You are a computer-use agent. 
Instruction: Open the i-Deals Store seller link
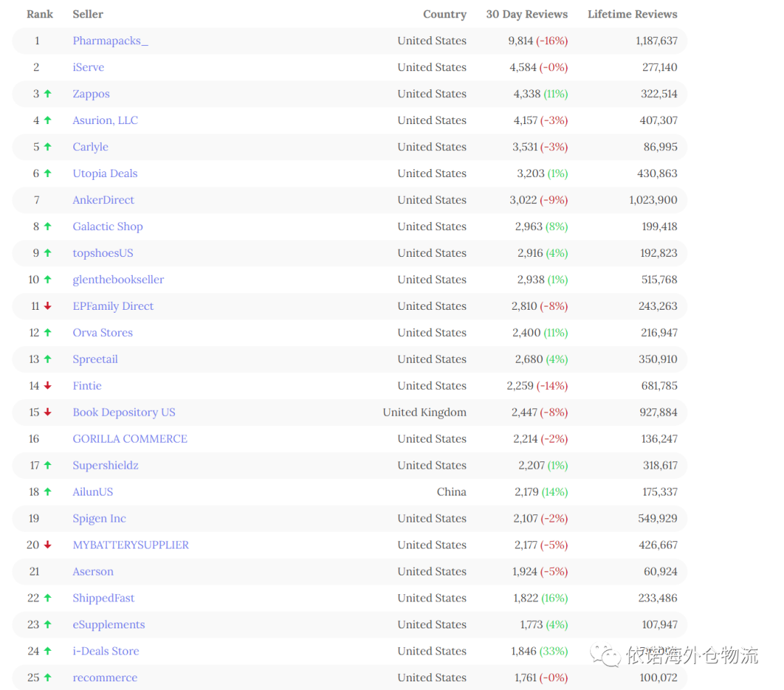tap(105, 651)
